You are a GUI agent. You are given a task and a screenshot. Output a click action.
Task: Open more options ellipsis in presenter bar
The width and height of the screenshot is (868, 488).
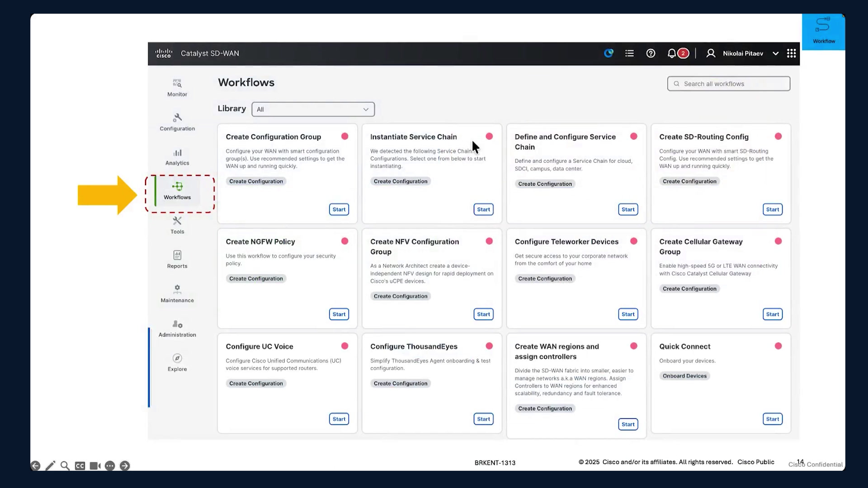pyautogui.click(x=110, y=466)
